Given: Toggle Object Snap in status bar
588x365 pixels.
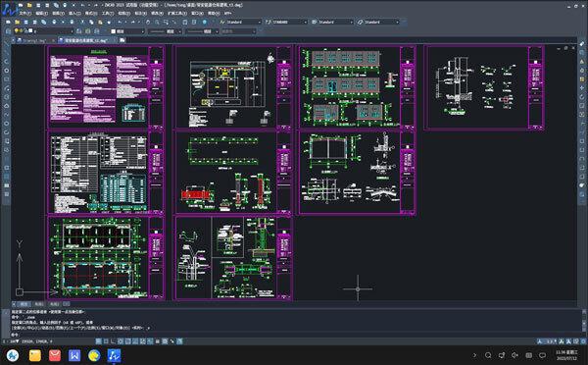Looking at the screenshot, I should [127, 341].
